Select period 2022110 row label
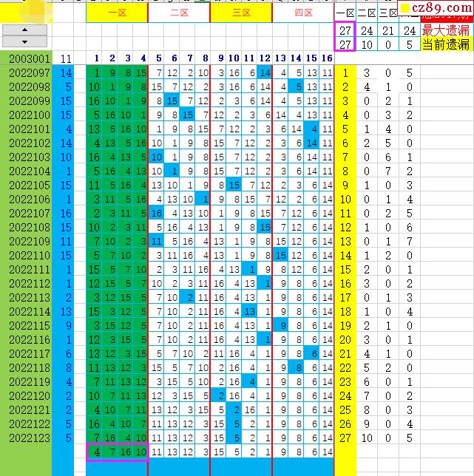 (30, 255)
